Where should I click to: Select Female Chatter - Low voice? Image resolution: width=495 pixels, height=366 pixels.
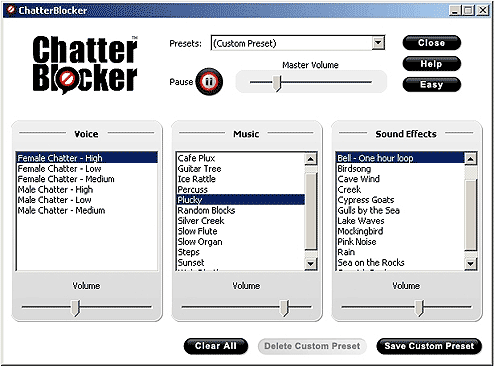click(x=87, y=168)
